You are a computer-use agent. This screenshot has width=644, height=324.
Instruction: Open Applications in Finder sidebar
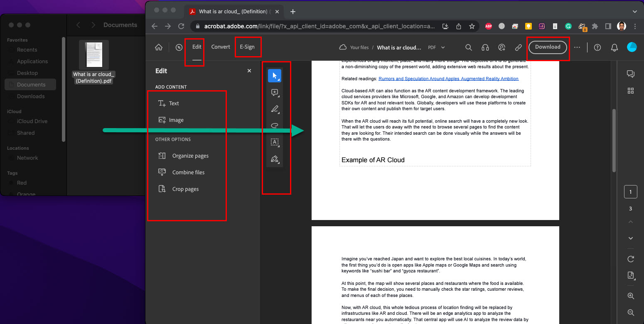click(x=32, y=61)
